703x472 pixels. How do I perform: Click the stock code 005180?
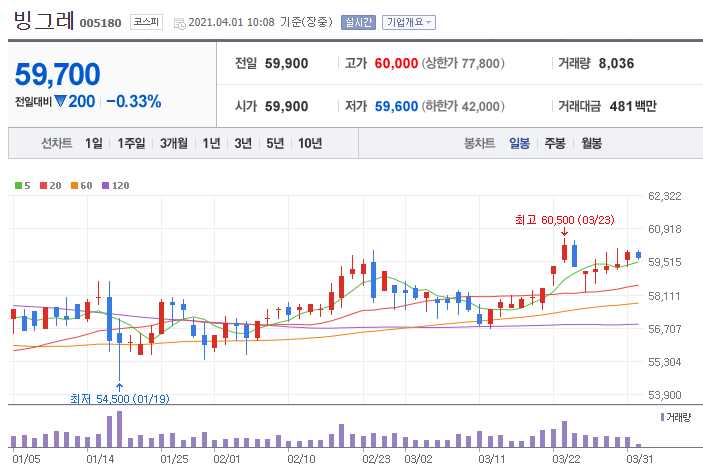click(100, 23)
